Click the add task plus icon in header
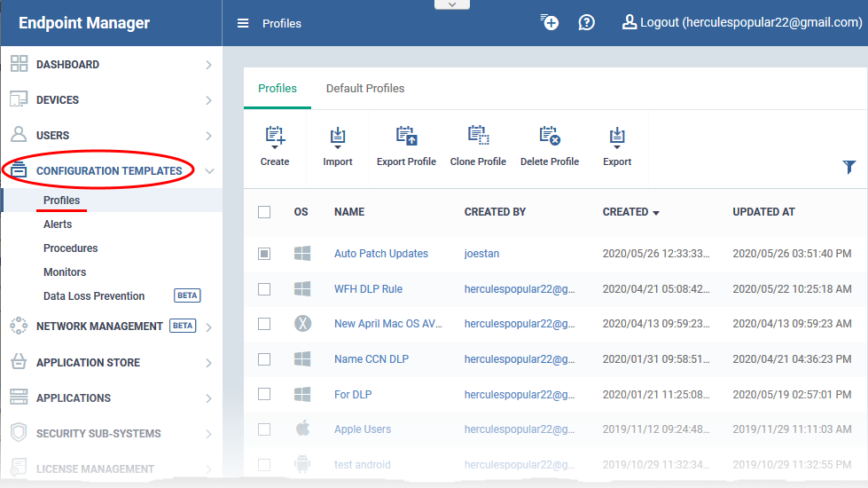Viewport: 868px width, 488px height. 549,22
